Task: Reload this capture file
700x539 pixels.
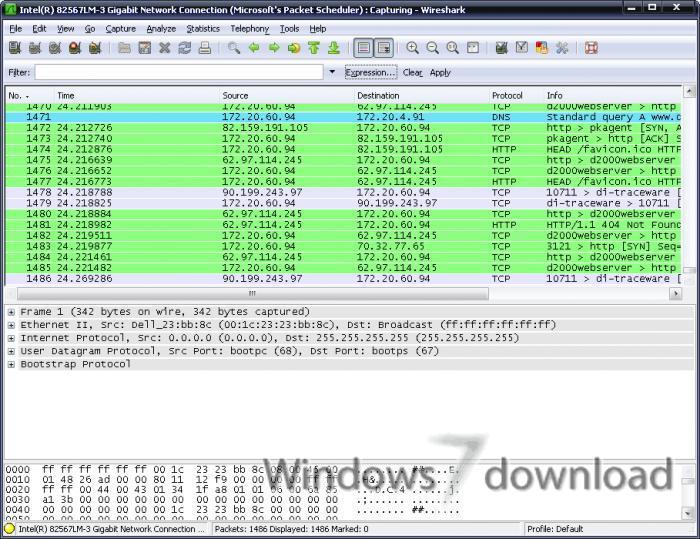Action: 185,48
